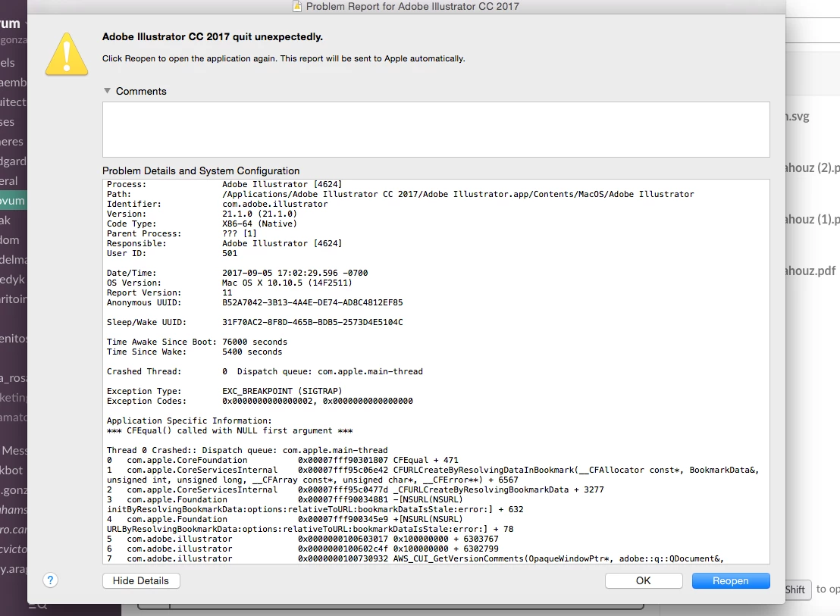The height and width of the screenshot is (616, 840).
Task: Click the 'Adobe Illustrator CC 2017 quit unexpectedly.' heading
Action: (x=213, y=37)
